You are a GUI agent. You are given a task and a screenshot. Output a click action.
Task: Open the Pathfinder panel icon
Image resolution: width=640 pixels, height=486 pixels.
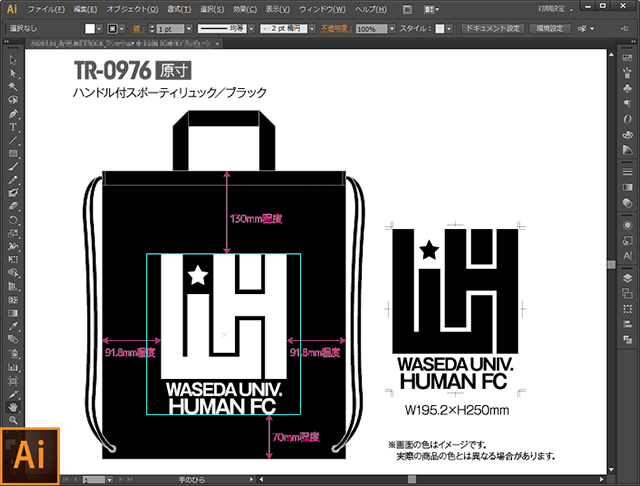point(627,340)
